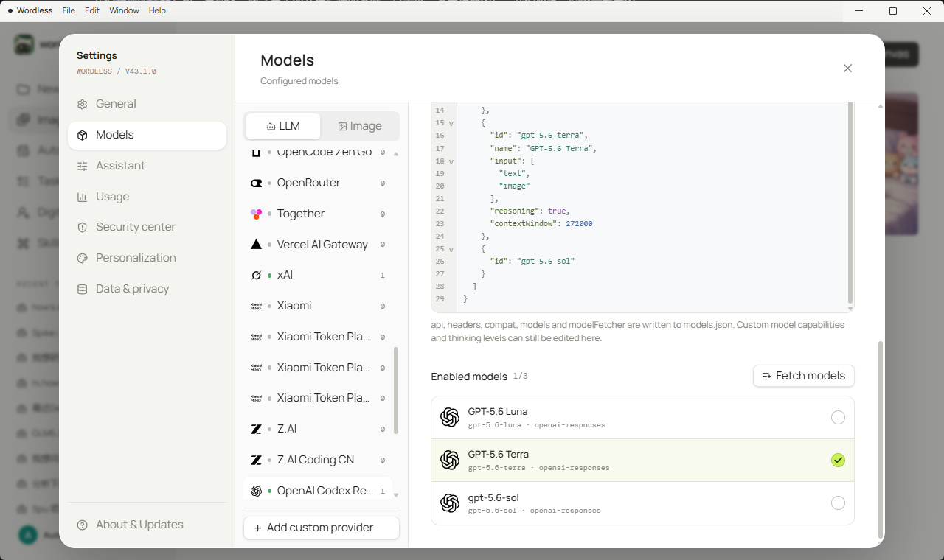Click the Security center shield icon
This screenshot has width=944, height=560.
pyautogui.click(x=83, y=228)
